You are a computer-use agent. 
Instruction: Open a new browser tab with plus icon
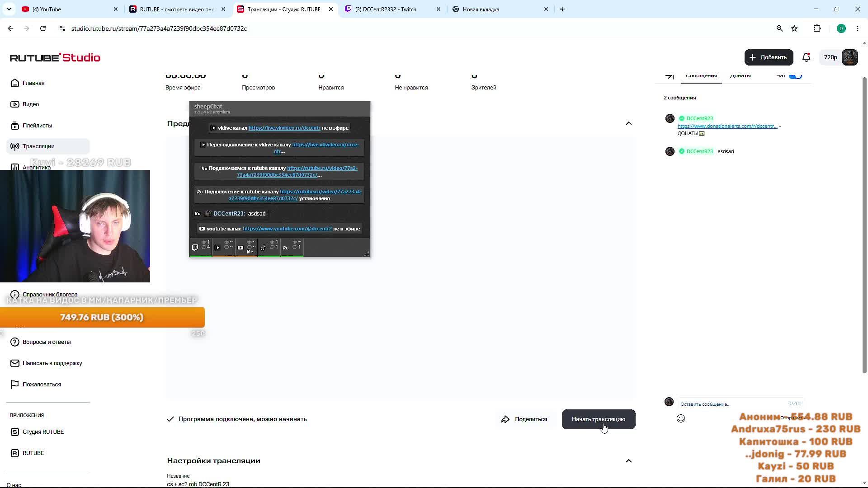562,9
